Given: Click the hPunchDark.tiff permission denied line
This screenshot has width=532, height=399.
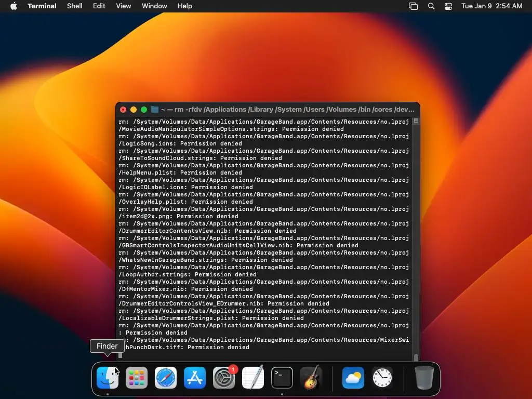Looking at the screenshot, I should [188, 348].
